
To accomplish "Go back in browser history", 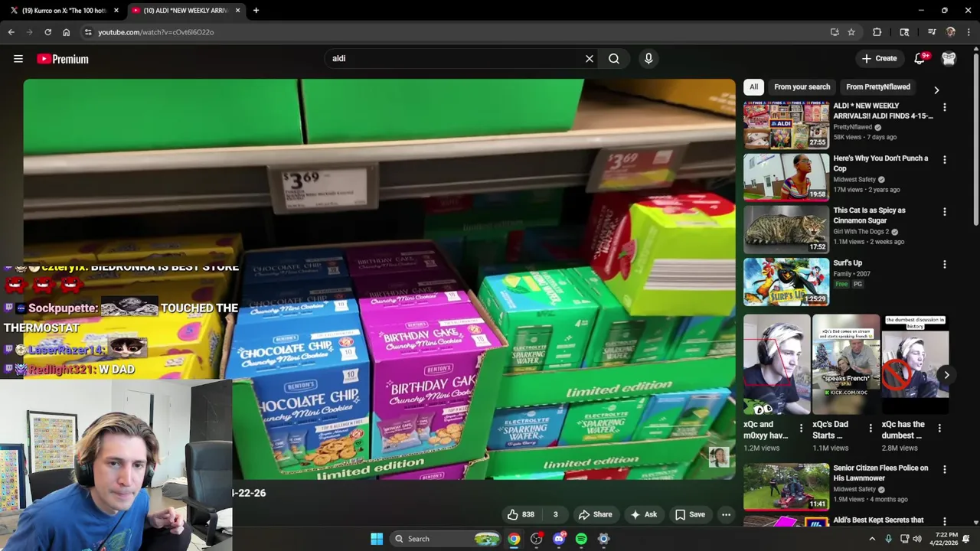I will (x=11, y=32).
